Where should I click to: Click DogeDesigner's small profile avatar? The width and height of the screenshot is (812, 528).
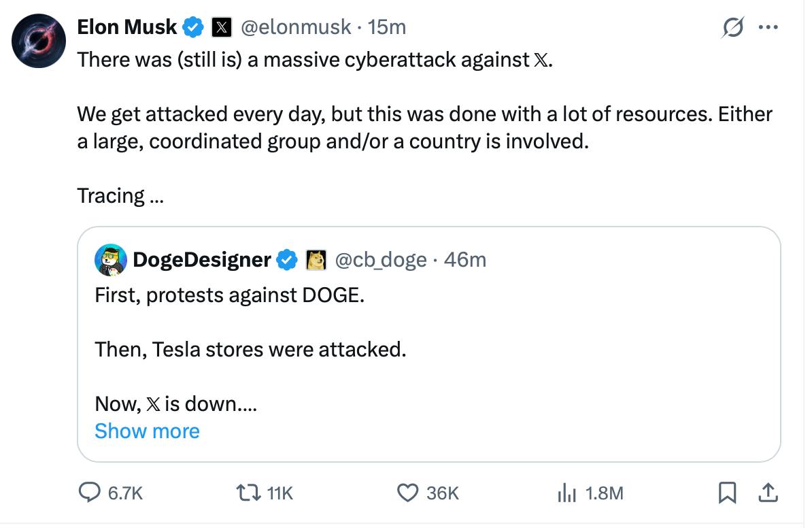click(111, 259)
